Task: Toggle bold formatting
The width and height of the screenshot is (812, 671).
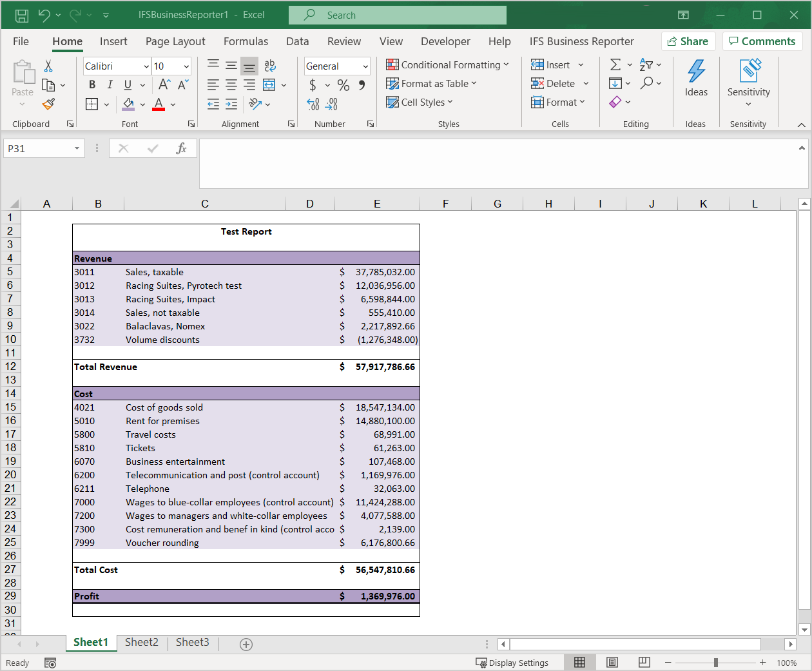Action: coord(92,84)
